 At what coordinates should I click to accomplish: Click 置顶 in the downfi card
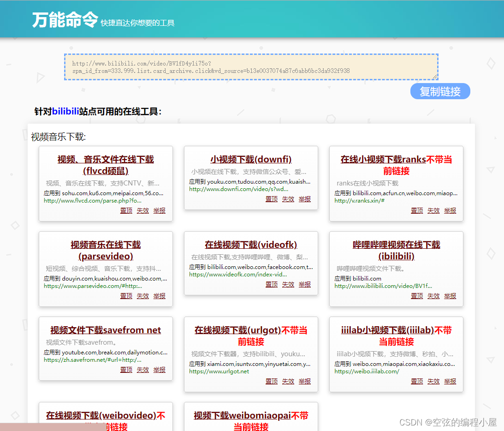coord(272,199)
